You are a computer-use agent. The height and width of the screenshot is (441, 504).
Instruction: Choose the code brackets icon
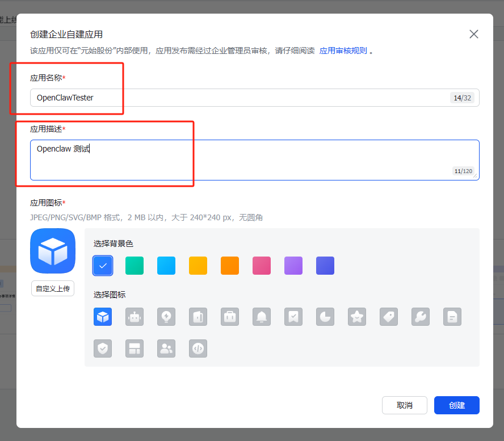tap(198, 348)
